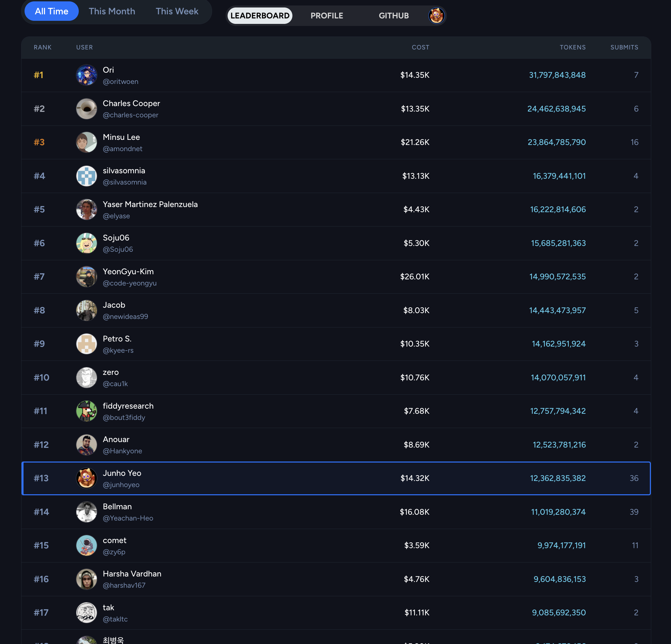Open the GITHUB tab

[x=393, y=15]
